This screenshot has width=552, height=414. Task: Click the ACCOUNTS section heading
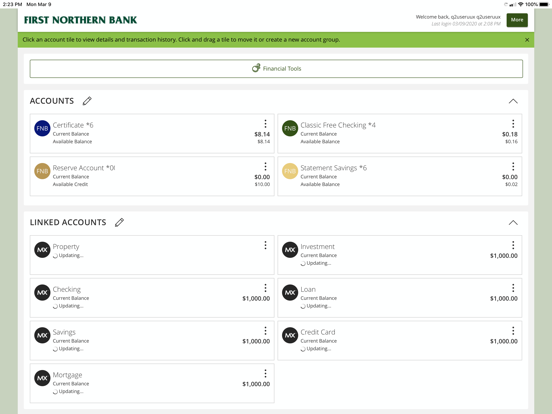52,101
